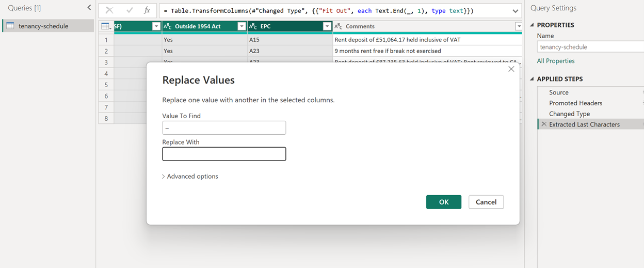The height and width of the screenshot is (268, 644).
Task: Select the tenancy-schedule query
Action: (43, 26)
